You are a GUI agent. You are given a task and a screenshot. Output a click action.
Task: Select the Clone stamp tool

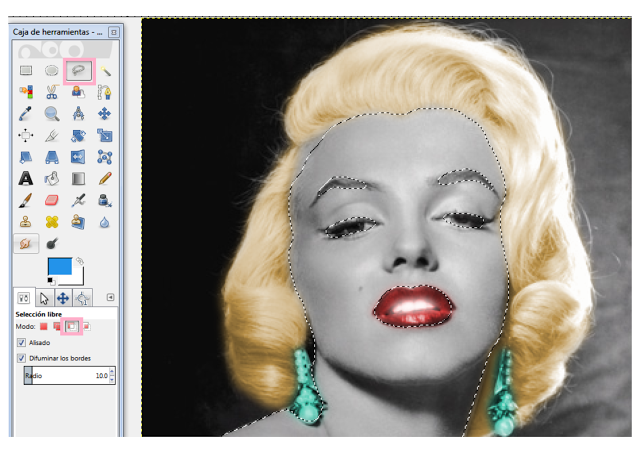pyautogui.click(x=25, y=222)
